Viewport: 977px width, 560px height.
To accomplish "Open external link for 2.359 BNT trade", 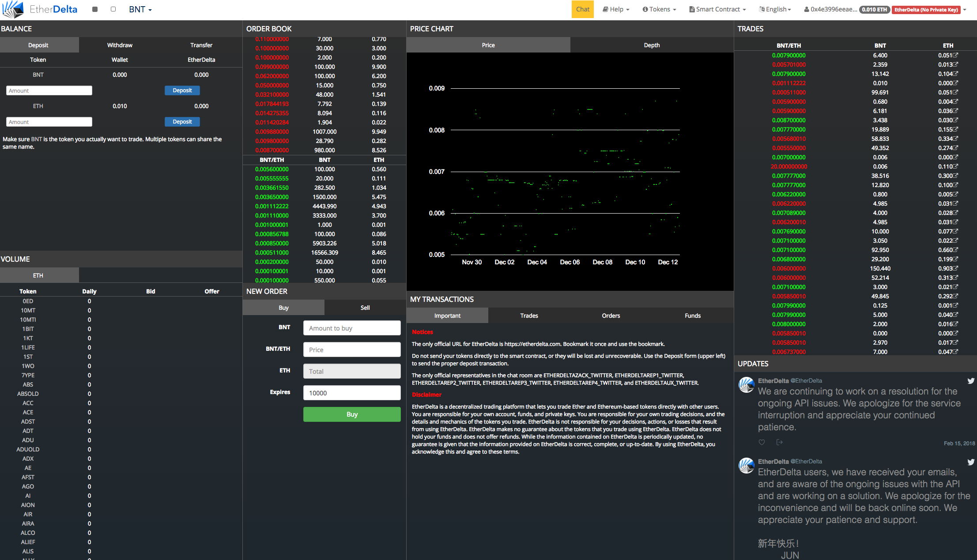I will 956,64.
